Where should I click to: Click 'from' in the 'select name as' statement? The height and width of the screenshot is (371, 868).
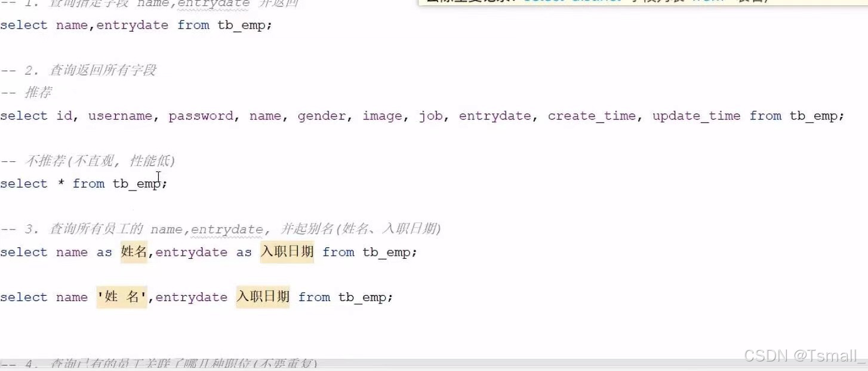coord(338,252)
